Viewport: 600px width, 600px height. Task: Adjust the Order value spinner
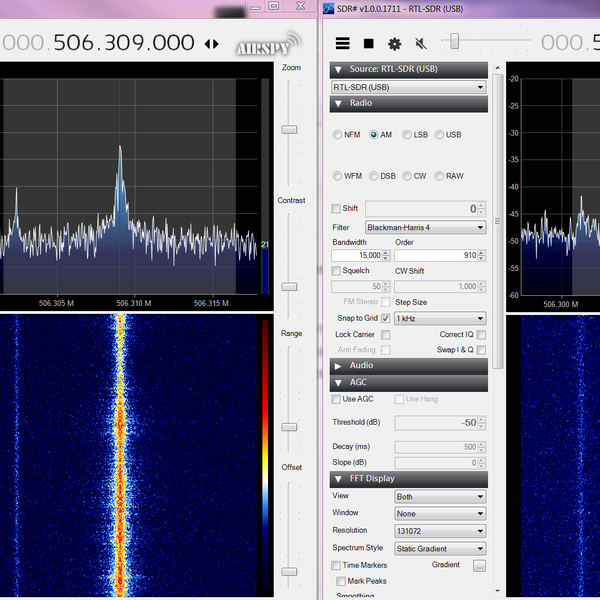(482, 255)
